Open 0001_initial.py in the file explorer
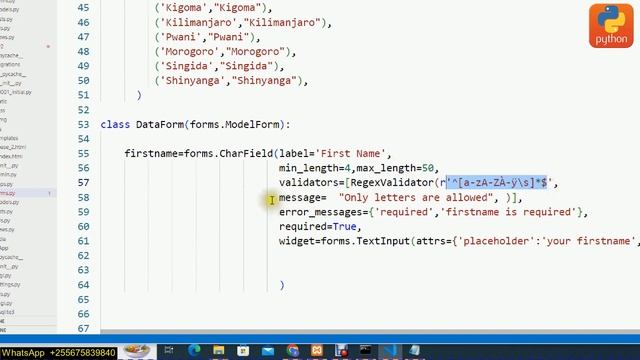Image resolution: width=640 pixels, height=360 pixels. [16, 92]
